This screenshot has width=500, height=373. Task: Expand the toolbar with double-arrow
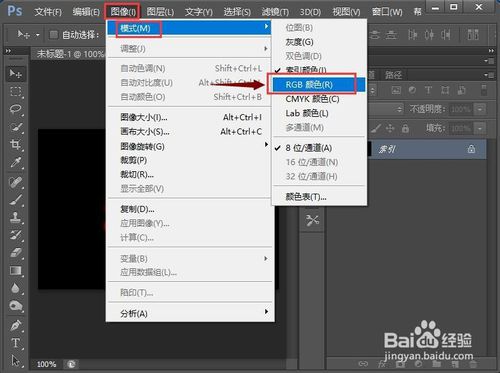[8, 51]
